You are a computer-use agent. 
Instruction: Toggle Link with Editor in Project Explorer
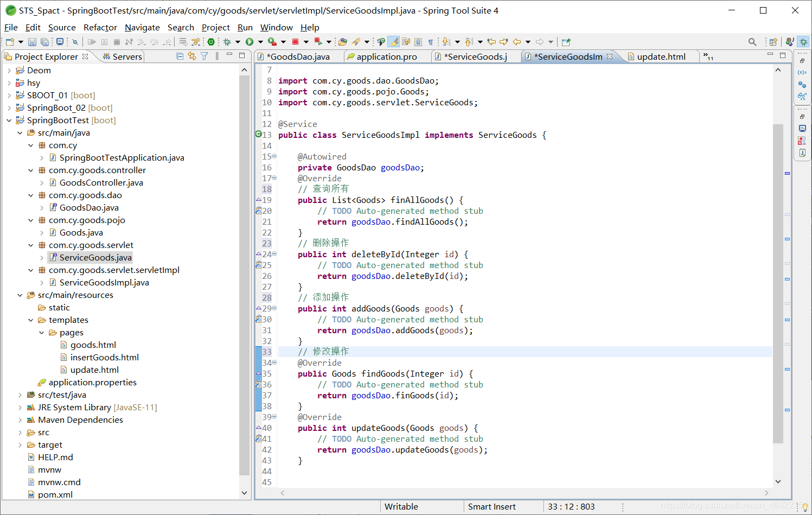[191, 56]
